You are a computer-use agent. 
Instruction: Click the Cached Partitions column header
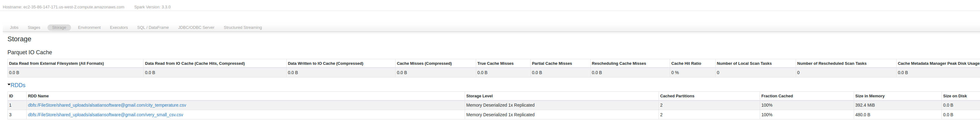(677, 96)
